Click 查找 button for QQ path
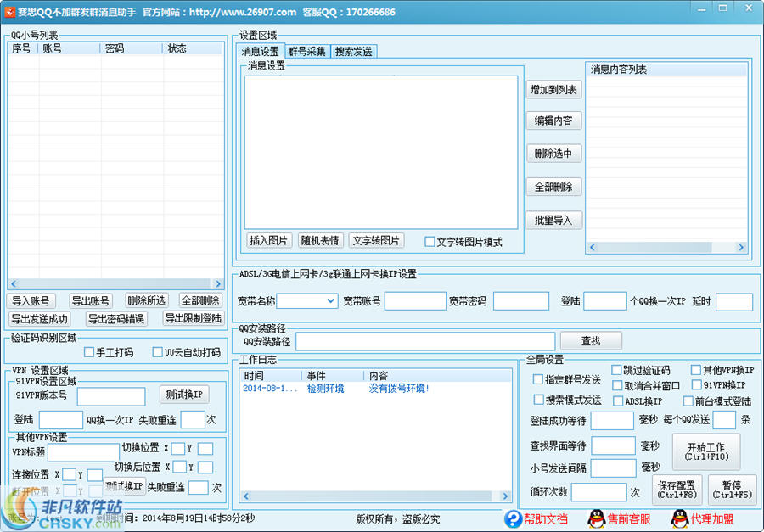764x532 pixels. point(591,340)
